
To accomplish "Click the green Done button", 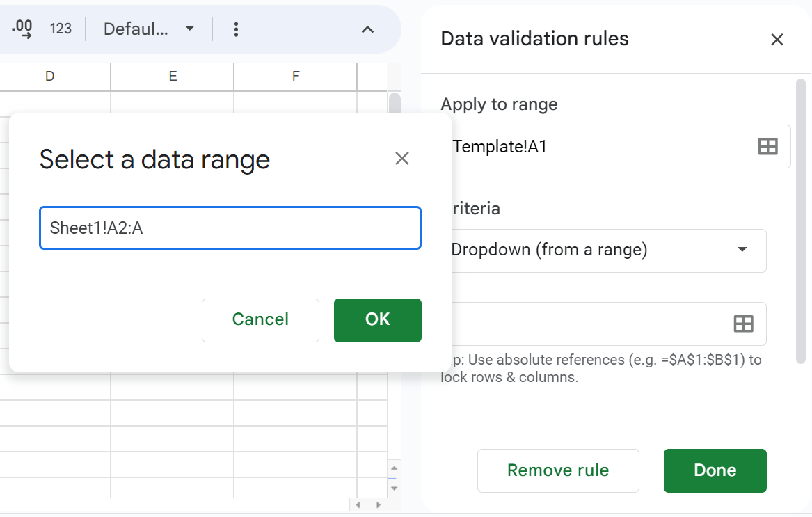I will point(715,470).
